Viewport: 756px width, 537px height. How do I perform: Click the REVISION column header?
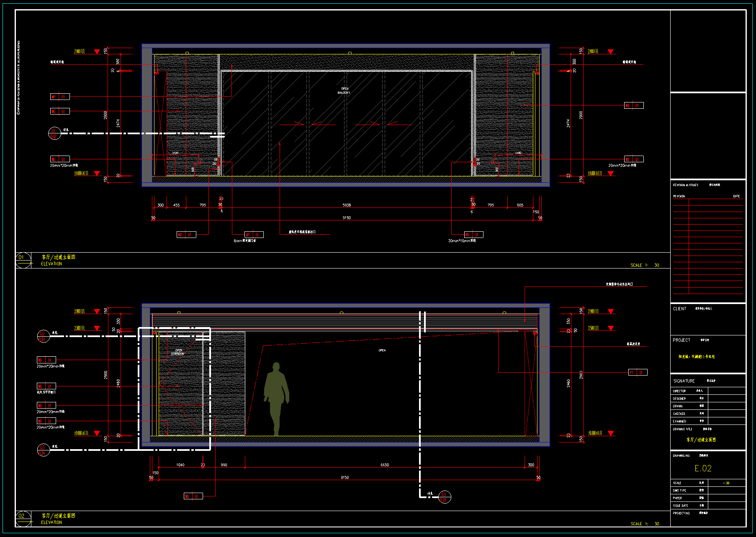tap(679, 196)
